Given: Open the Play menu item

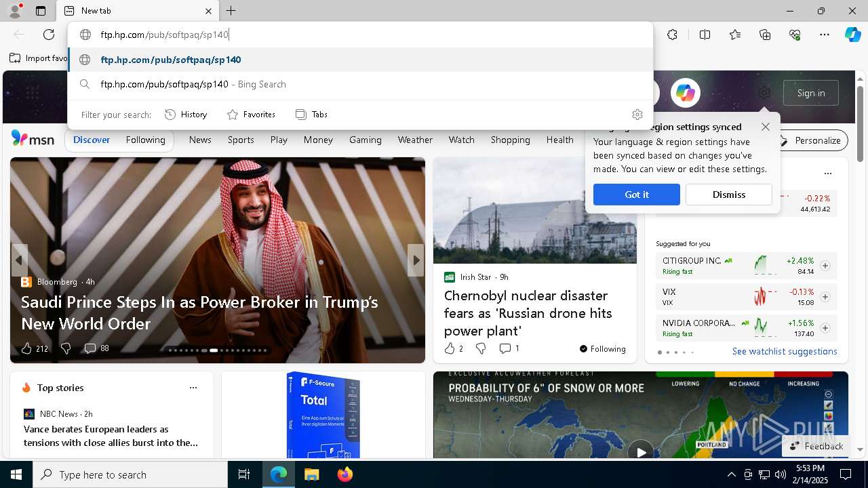Looking at the screenshot, I should click(x=279, y=140).
